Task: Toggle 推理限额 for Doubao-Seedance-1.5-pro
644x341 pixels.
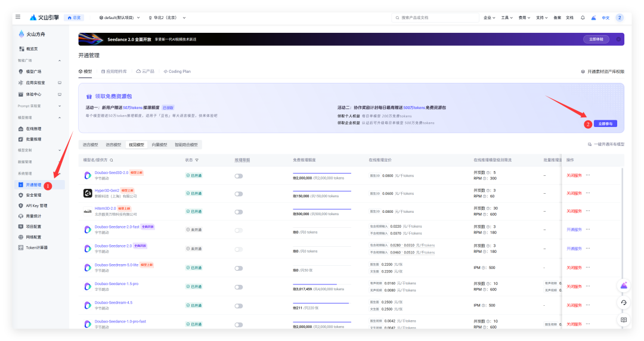Action: coord(239,287)
